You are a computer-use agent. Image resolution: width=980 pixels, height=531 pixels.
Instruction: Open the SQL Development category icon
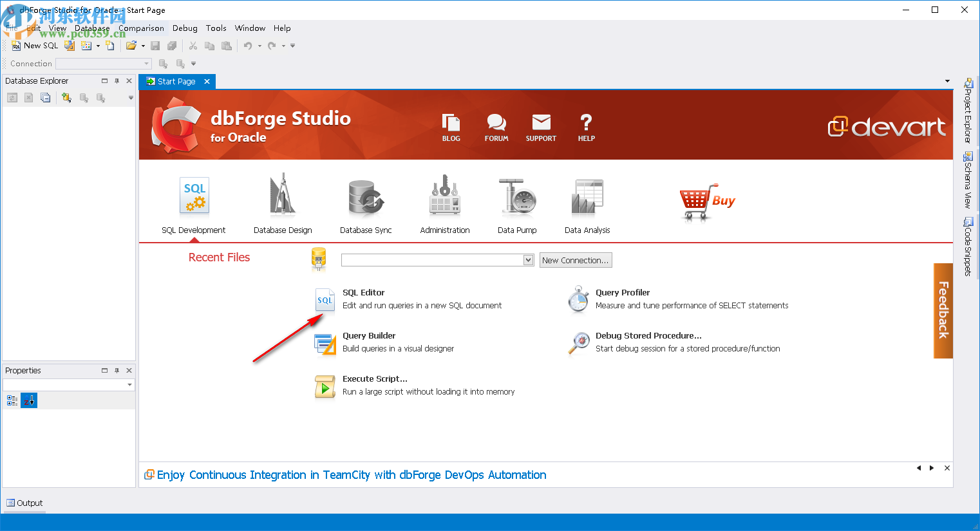coord(193,196)
